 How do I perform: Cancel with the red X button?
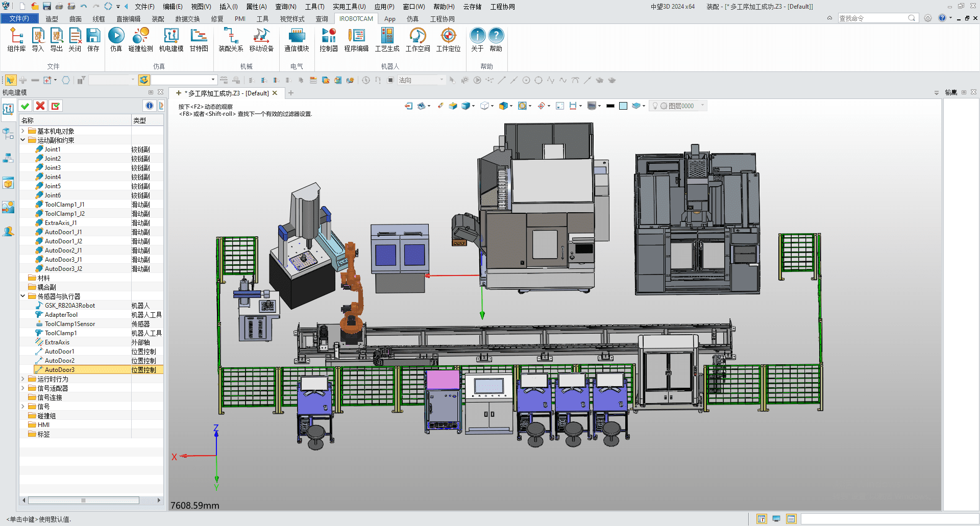coord(40,106)
